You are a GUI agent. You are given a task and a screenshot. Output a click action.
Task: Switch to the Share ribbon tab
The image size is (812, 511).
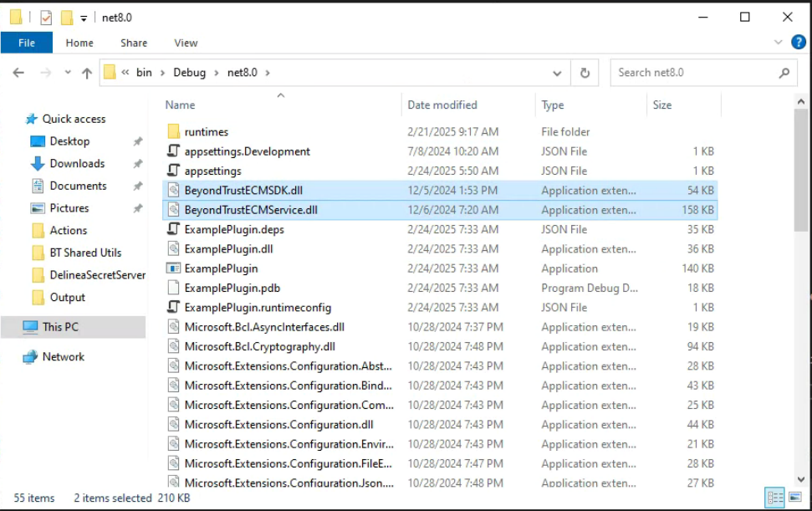[x=134, y=43]
